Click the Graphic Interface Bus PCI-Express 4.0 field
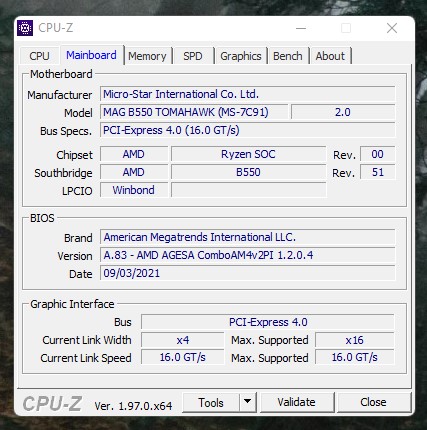 tap(268, 322)
